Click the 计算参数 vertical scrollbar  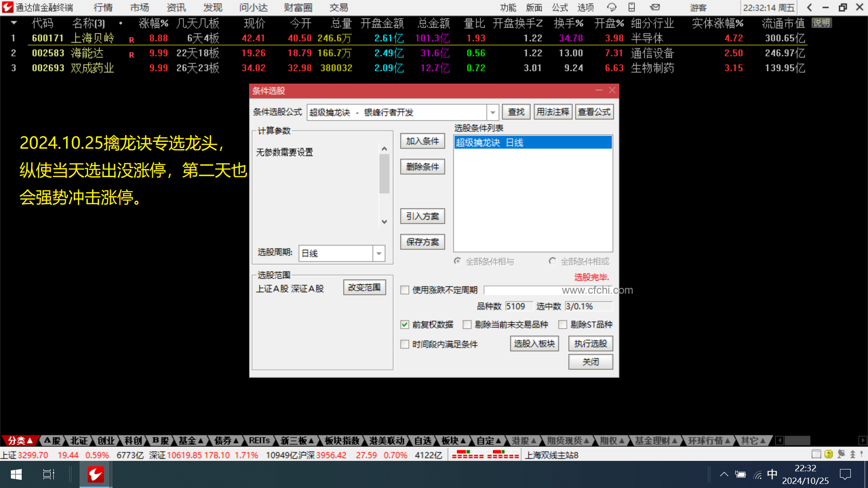pyautogui.click(x=384, y=174)
